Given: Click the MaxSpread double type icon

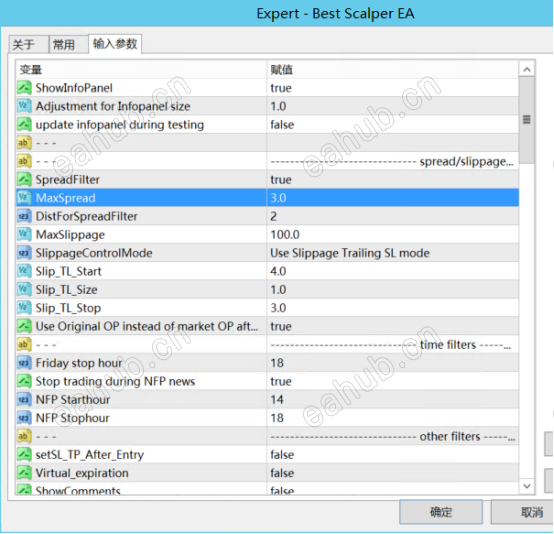Looking at the screenshot, I should (24, 198).
